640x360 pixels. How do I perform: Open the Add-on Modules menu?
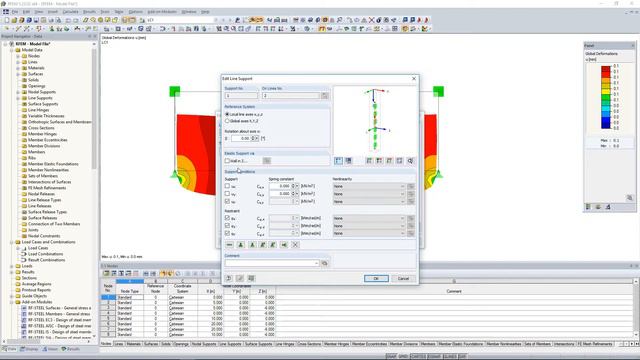[x=162, y=12]
